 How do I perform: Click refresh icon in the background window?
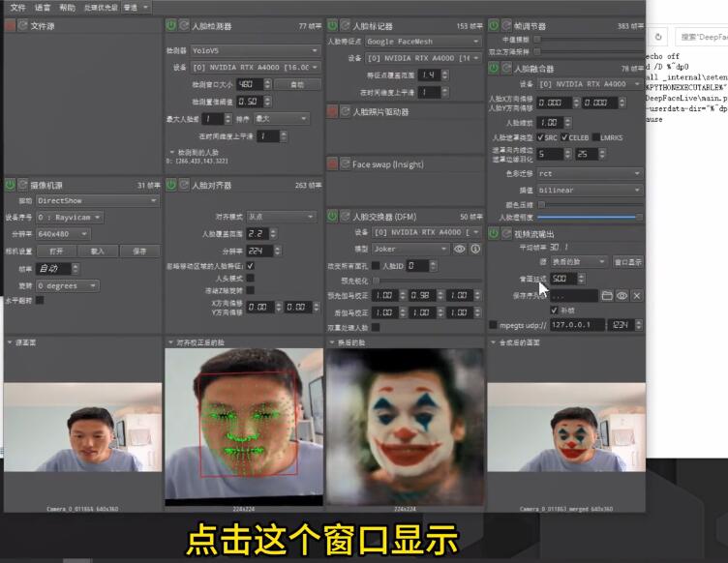(658, 37)
